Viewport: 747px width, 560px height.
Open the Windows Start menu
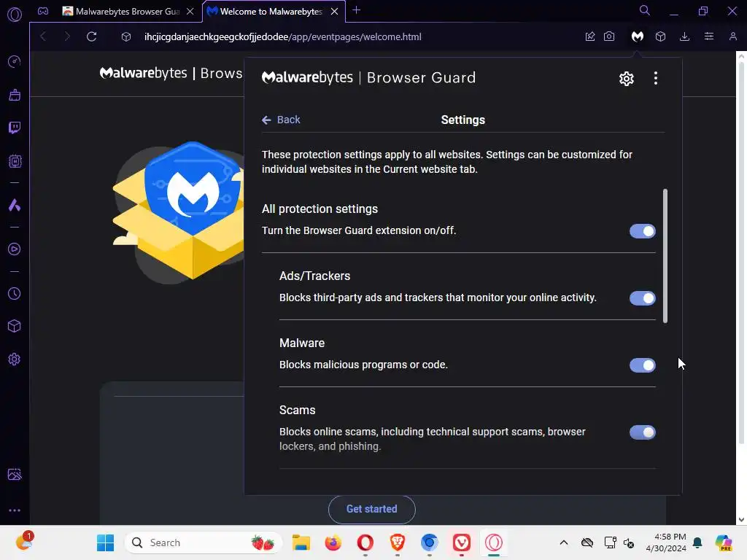(105, 542)
